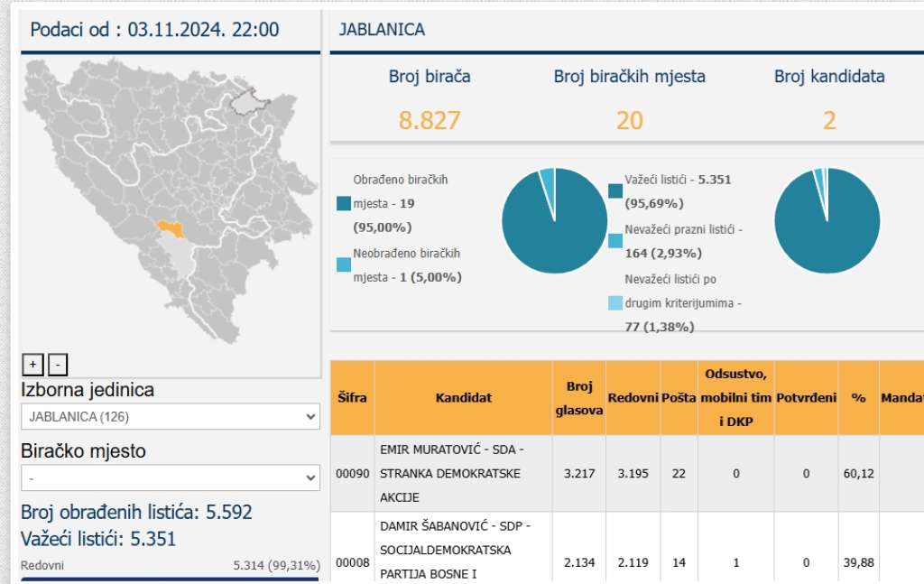Click the Šifra column header
Image resolution: width=924 pixels, height=584 pixels.
pyautogui.click(x=352, y=398)
